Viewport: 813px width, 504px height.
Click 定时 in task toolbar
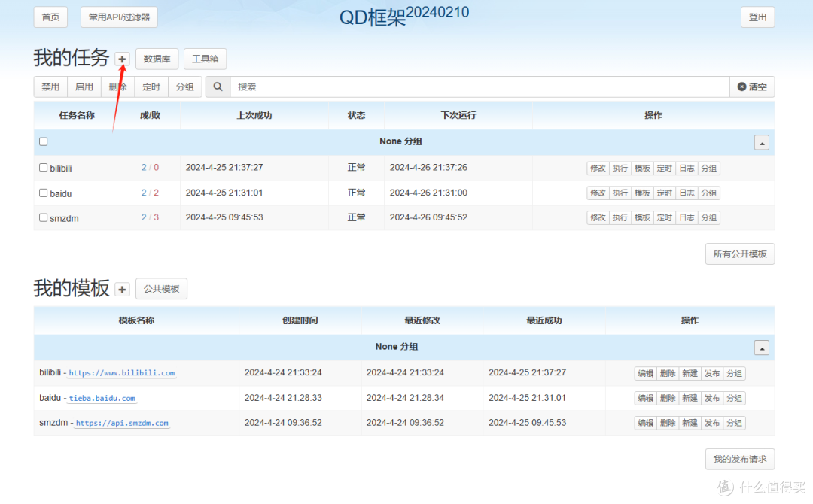(151, 87)
